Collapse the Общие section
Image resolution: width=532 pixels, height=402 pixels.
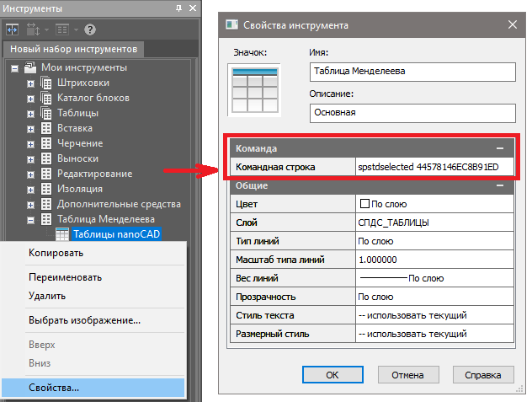pos(500,186)
